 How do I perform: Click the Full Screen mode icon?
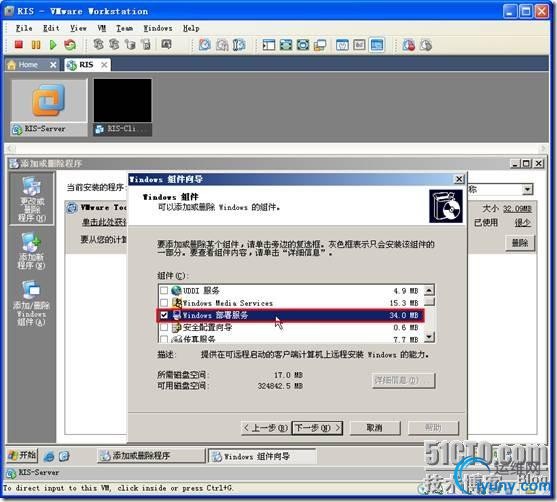click(303, 45)
